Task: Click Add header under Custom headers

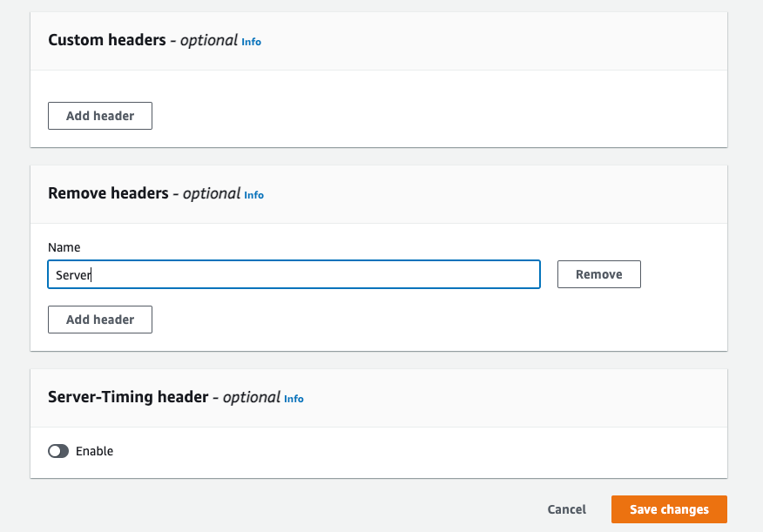Action: coord(99,115)
